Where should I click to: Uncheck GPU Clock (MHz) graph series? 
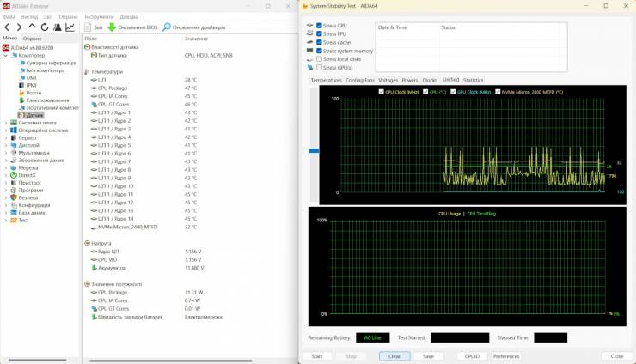coord(453,92)
